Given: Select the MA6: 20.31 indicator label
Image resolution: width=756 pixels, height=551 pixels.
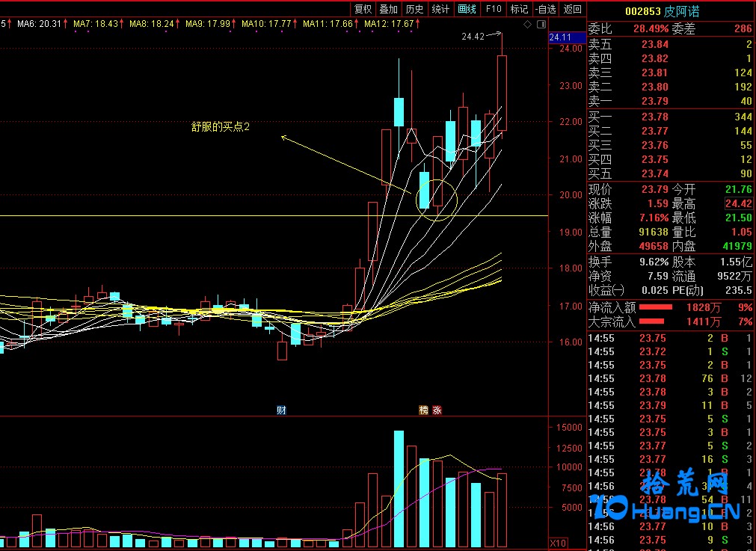Looking at the screenshot, I should 39,24.
